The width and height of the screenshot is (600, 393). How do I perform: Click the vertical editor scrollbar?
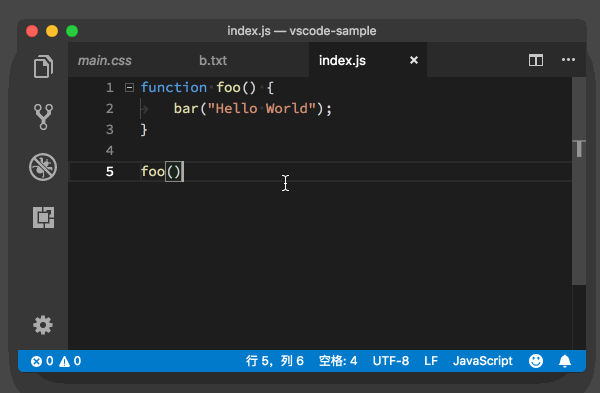click(x=579, y=181)
